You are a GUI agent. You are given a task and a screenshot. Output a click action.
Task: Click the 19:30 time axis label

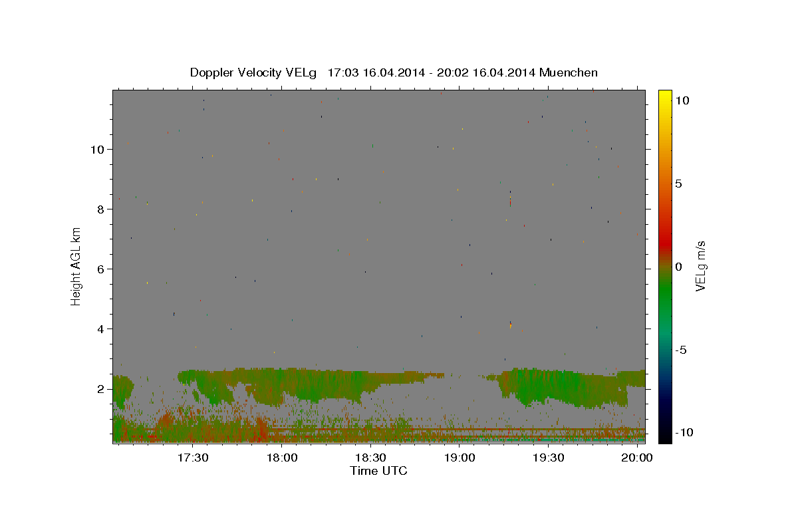(549, 458)
